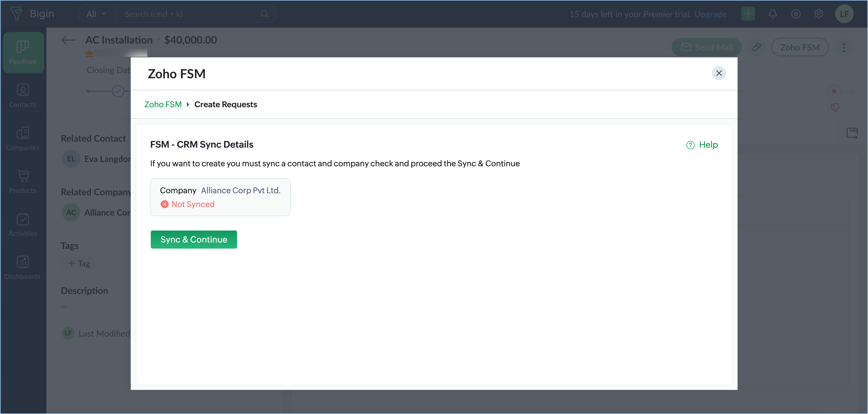Click the calendar panel icon at right

852,132
